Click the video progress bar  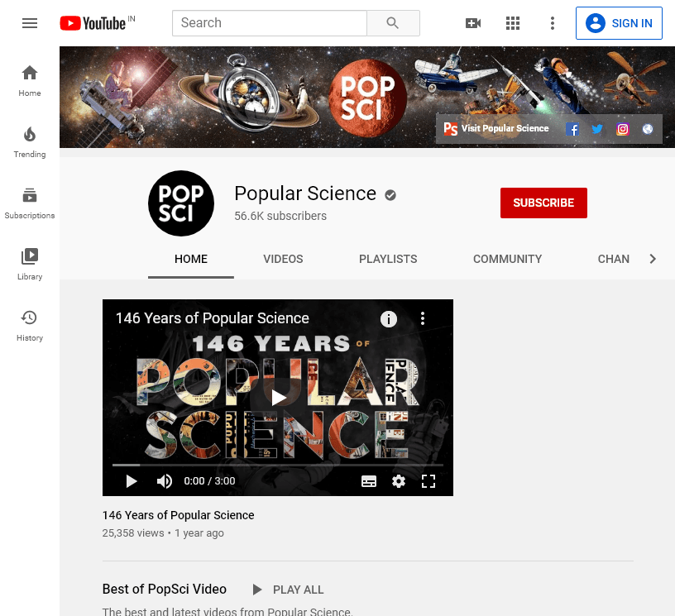pos(278,465)
